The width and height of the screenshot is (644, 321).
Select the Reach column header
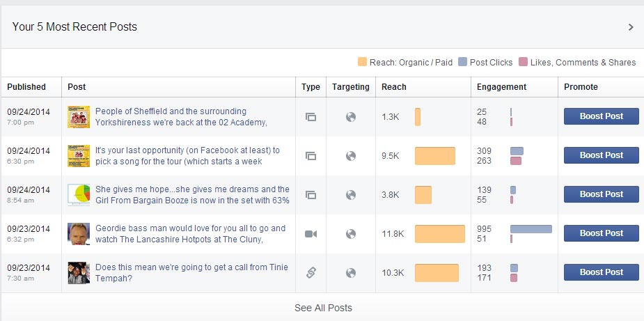(394, 87)
